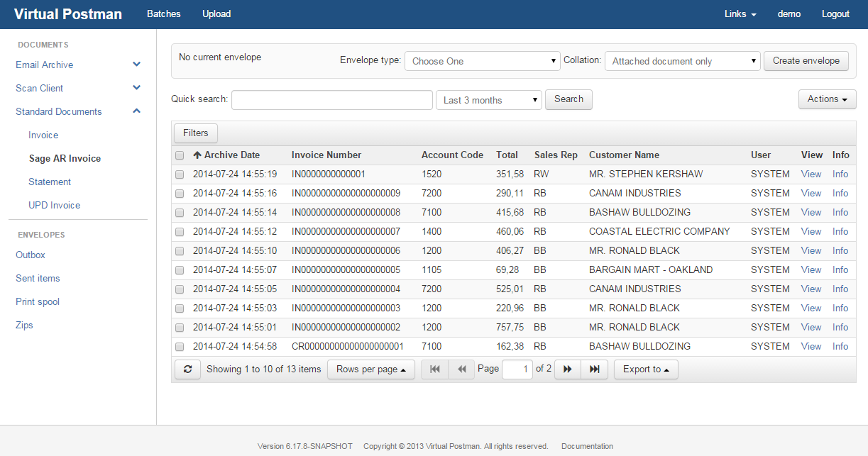The width and height of the screenshot is (868, 456).
Task: Open the Last 3 months date range dropdown
Action: (488, 99)
